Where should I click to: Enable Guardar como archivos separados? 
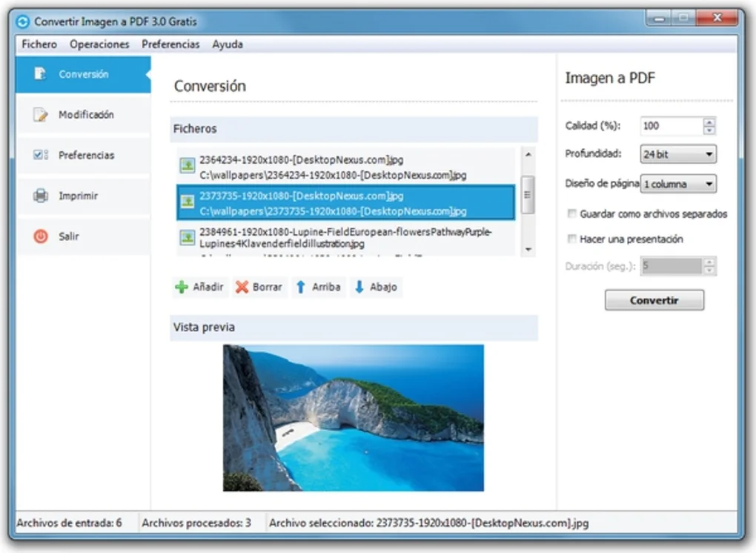571,213
